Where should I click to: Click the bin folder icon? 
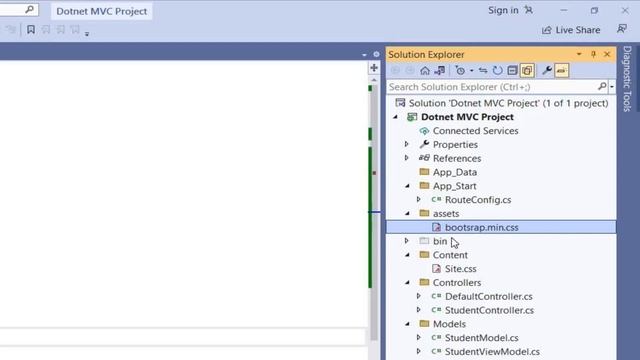pyautogui.click(x=424, y=241)
